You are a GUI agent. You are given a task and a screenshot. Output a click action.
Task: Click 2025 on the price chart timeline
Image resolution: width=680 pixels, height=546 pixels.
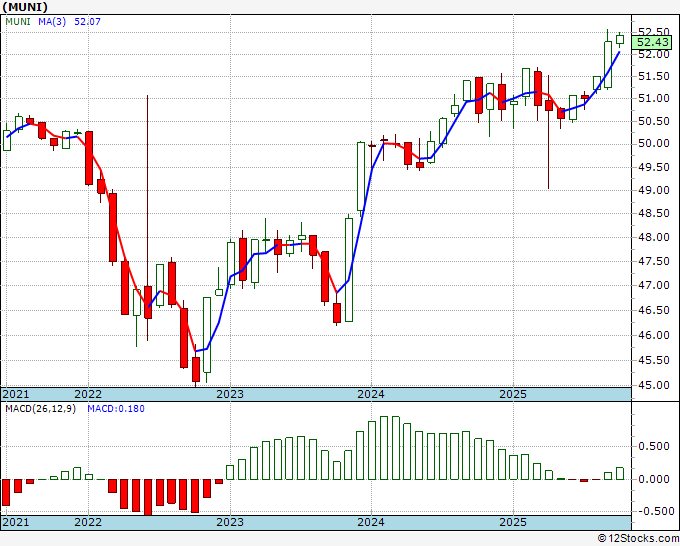513,394
